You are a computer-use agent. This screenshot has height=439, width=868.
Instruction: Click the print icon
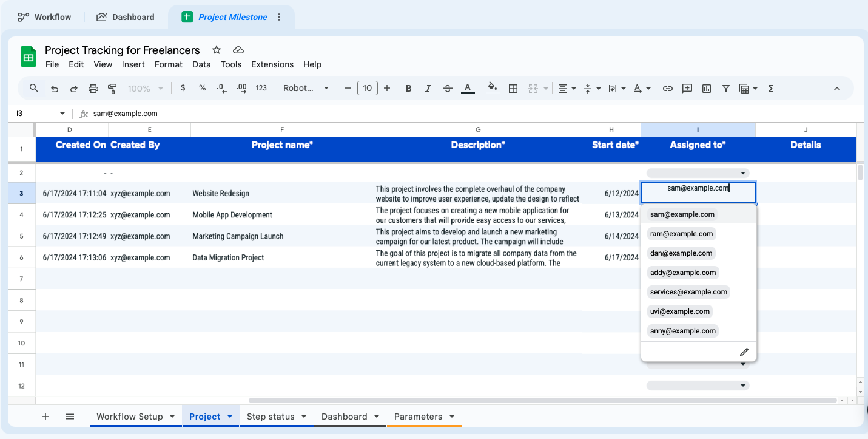[x=93, y=89]
